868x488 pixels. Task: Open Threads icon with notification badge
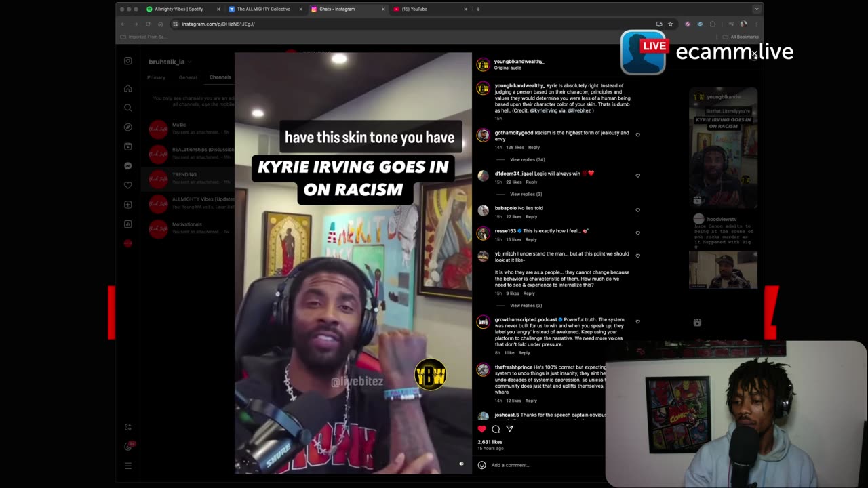click(x=128, y=446)
